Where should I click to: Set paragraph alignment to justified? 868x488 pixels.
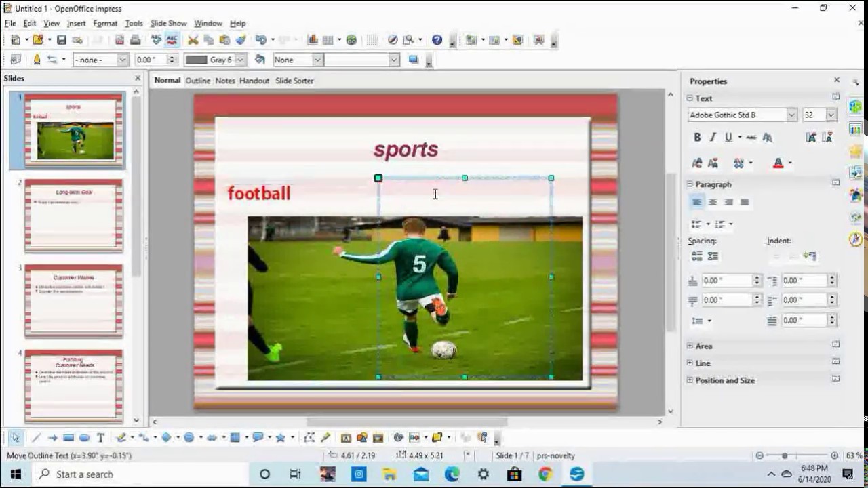point(745,202)
